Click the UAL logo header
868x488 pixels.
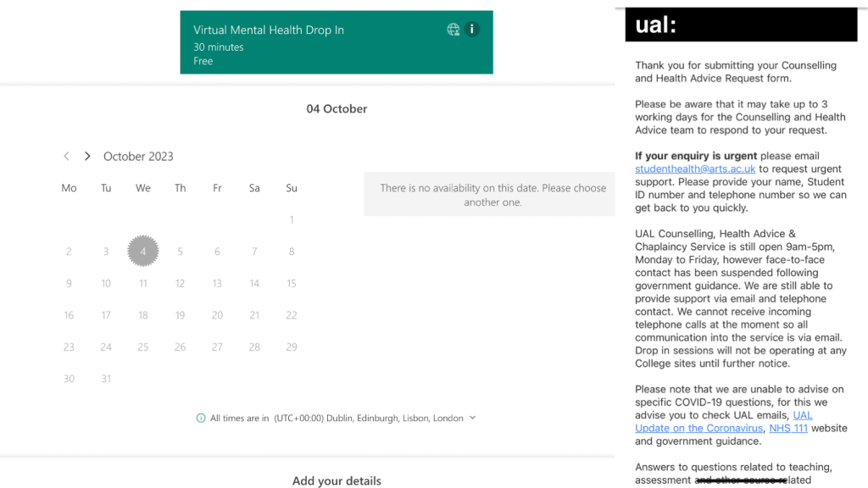coord(656,25)
